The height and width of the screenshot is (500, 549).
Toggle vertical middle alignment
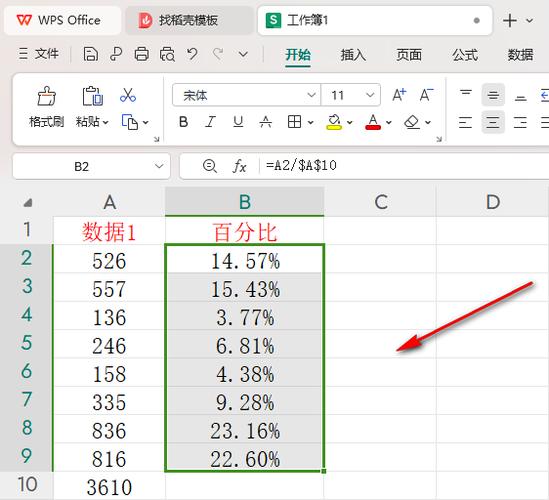(x=493, y=95)
